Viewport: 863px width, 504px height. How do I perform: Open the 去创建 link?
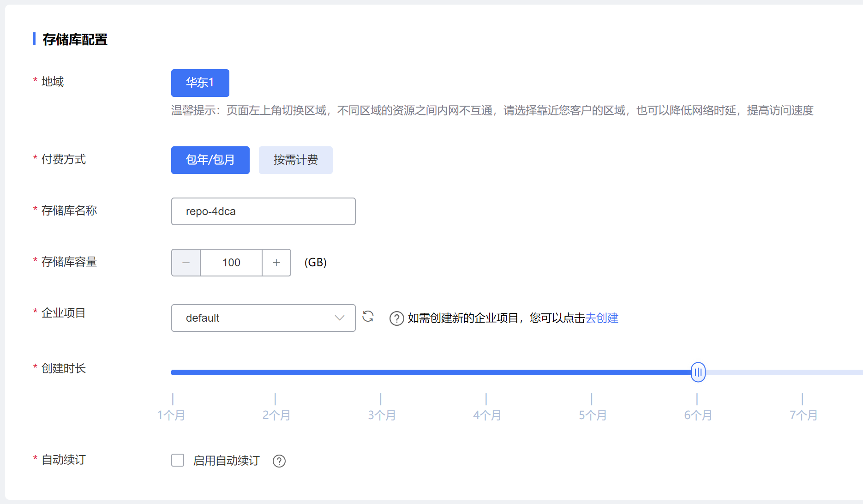602,318
